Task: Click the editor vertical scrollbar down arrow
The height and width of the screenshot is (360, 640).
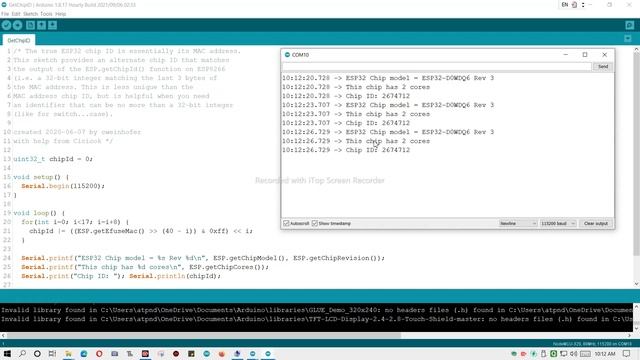Action: point(636,284)
